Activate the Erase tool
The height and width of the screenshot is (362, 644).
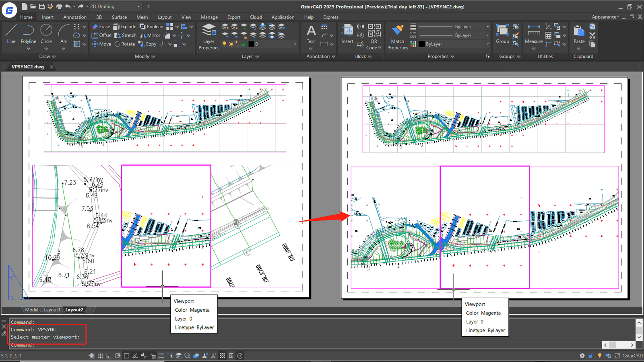[x=101, y=27]
